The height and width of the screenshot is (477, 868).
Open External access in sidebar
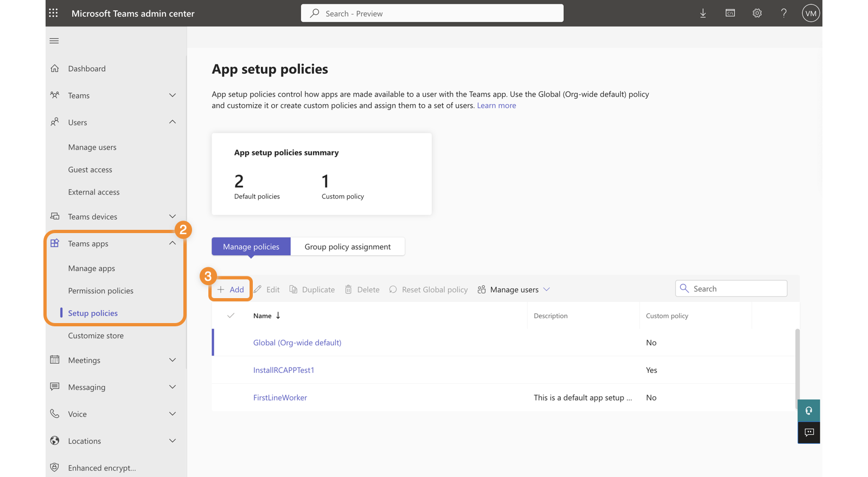(x=94, y=192)
